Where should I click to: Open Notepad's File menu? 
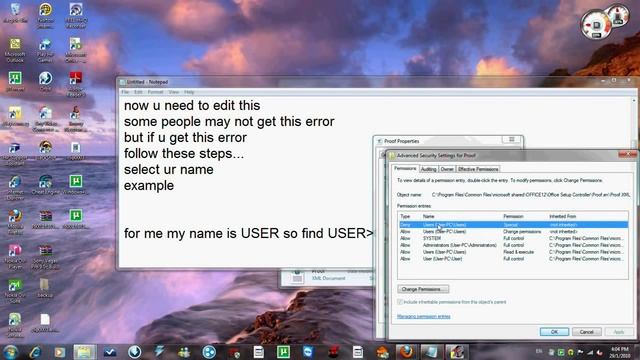coord(125,92)
